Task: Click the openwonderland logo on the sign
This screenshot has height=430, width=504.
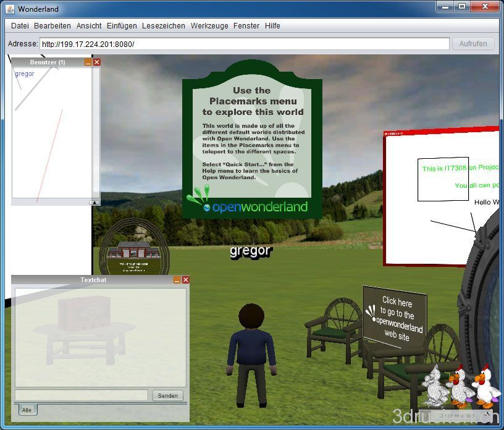Action: 247,201
